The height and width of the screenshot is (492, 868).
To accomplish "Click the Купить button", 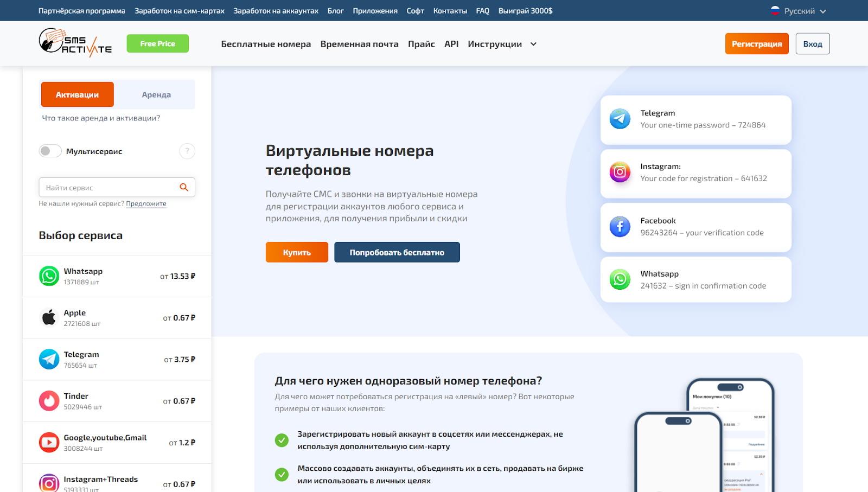I will click(x=297, y=252).
